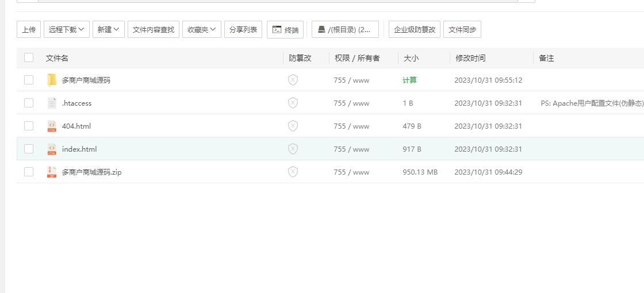
Task: Open the index.html file name
Action: coord(79,149)
